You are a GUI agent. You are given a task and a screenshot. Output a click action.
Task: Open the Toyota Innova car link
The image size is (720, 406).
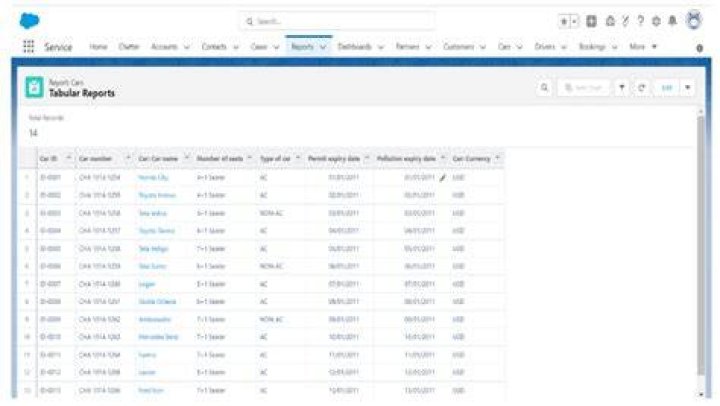point(157,195)
